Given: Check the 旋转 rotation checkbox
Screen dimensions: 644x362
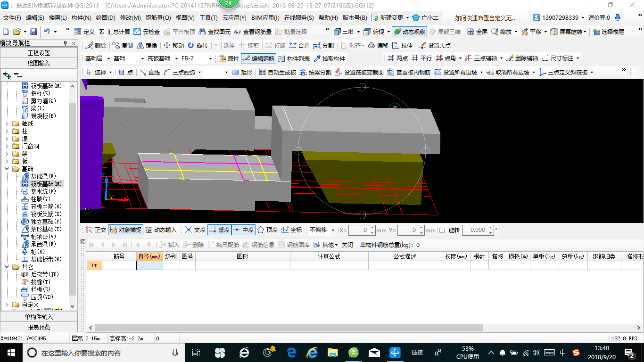Looking at the screenshot, I should (x=442, y=230).
